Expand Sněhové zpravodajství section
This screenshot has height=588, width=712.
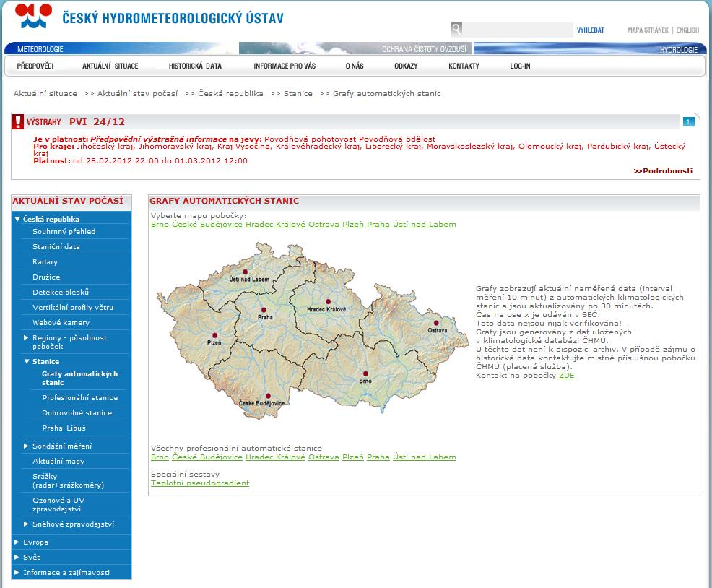26,524
